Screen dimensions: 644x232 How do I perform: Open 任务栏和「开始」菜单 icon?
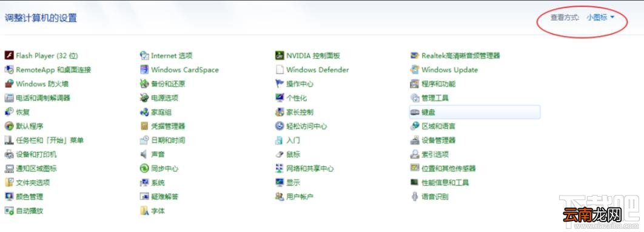tap(9, 140)
